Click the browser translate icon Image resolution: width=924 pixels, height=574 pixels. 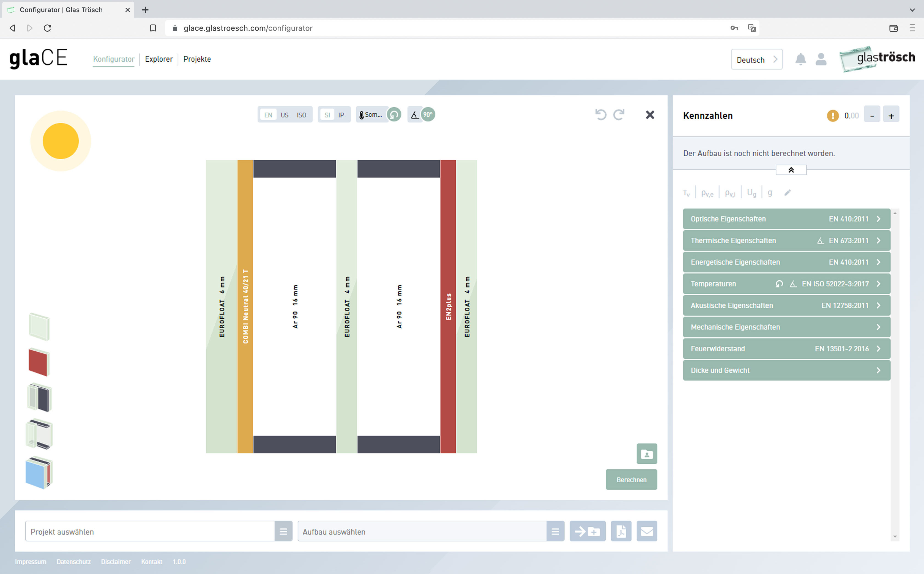click(752, 28)
